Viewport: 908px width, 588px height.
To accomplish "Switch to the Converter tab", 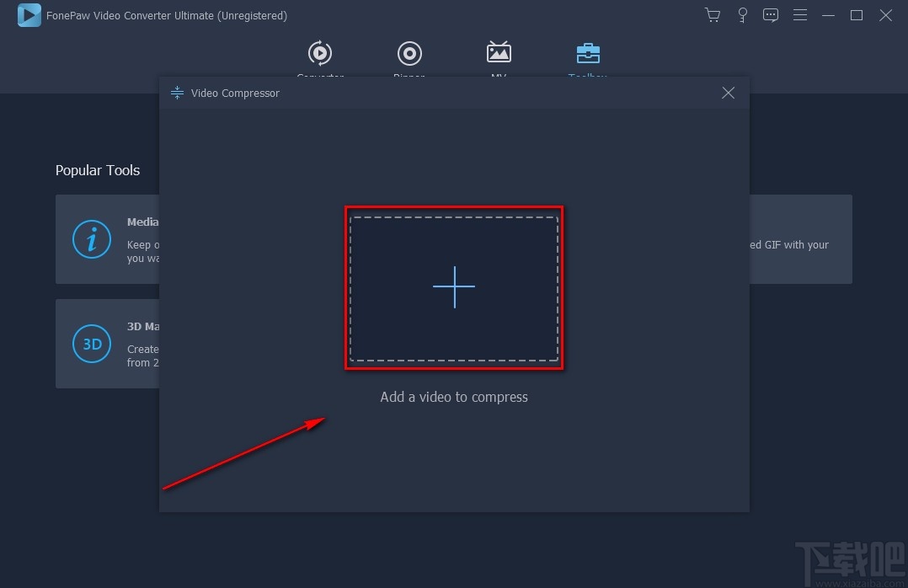I will pos(320,53).
